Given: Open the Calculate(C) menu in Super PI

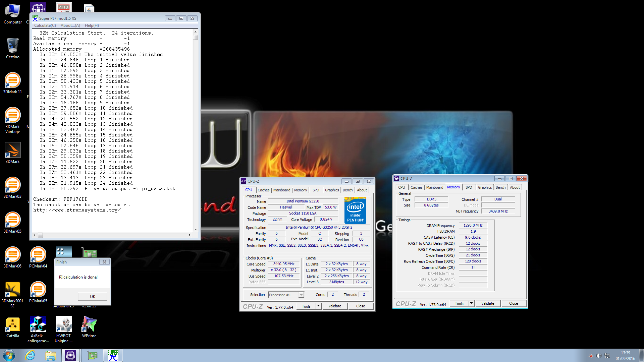Looking at the screenshot, I should (45, 25).
